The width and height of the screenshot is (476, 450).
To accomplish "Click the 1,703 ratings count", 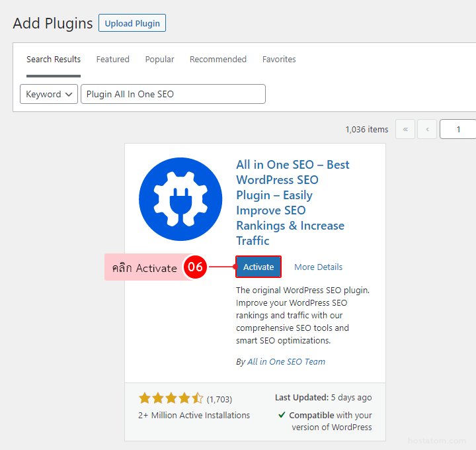I will (219, 399).
